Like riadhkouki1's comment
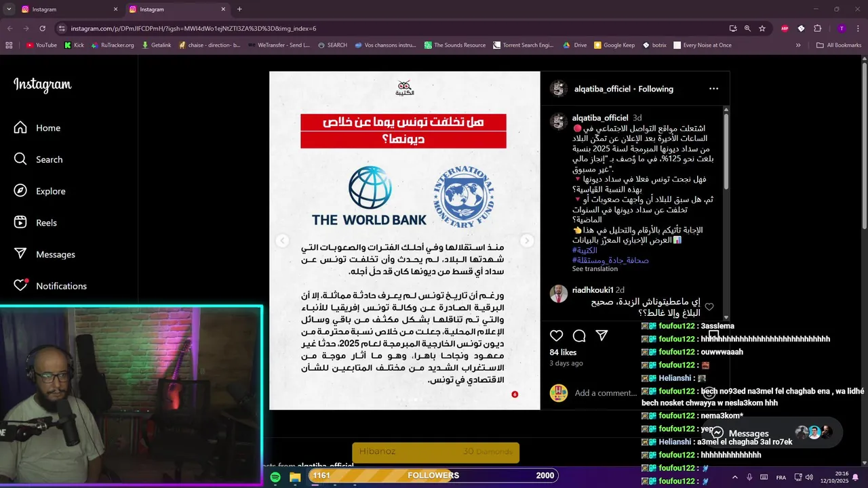This screenshot has width=868, height=488. coord(709,307)
